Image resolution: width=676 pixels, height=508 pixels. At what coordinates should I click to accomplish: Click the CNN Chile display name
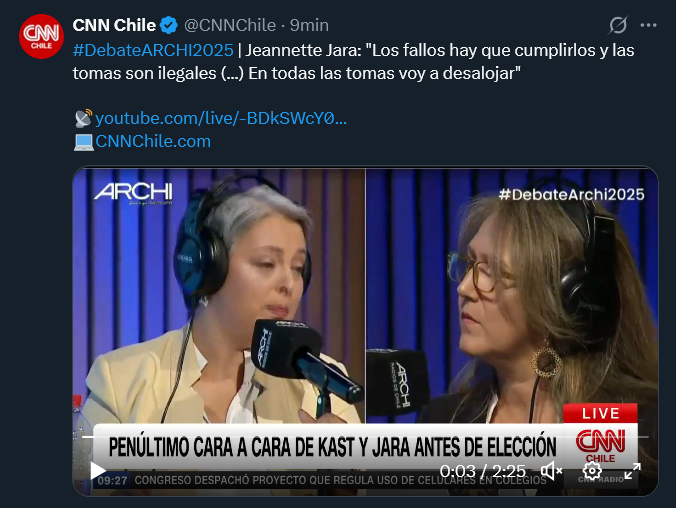pyautogui.click(x=114, y=25)
